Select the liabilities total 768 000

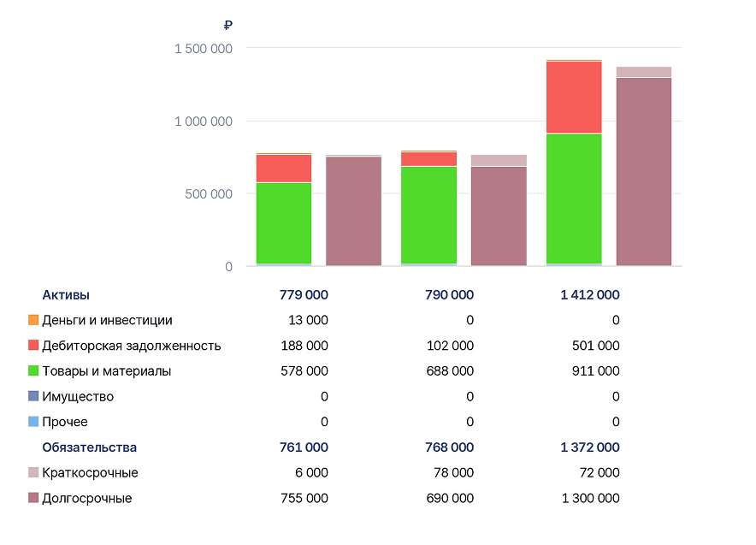pos(449,447)
